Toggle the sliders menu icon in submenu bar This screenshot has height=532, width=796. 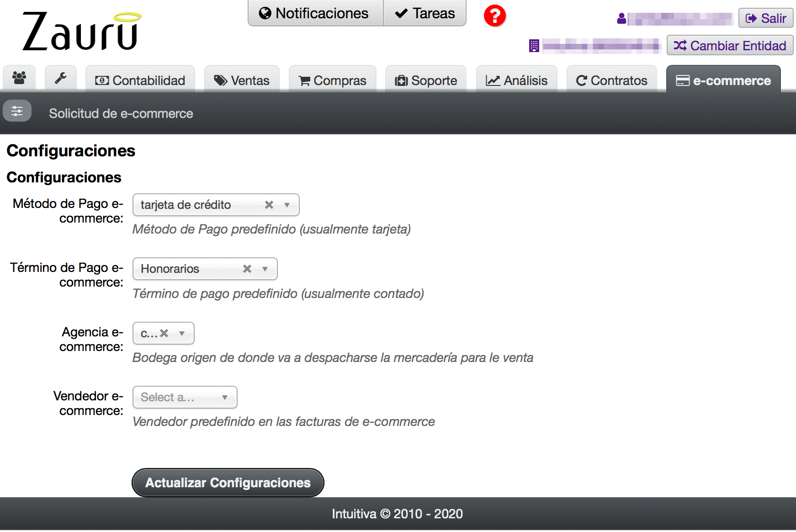coord(17,111)
